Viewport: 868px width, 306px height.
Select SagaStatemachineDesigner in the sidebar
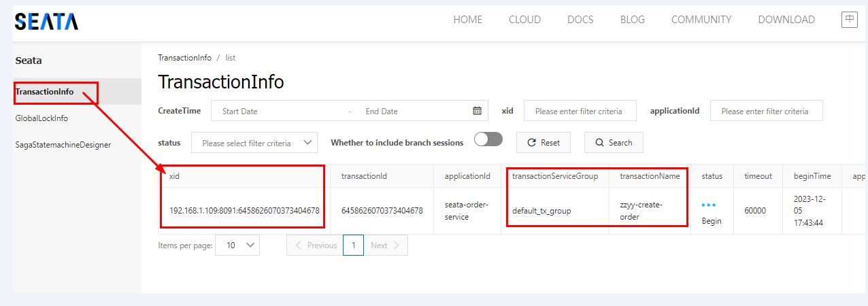click(x=63, y=145)
